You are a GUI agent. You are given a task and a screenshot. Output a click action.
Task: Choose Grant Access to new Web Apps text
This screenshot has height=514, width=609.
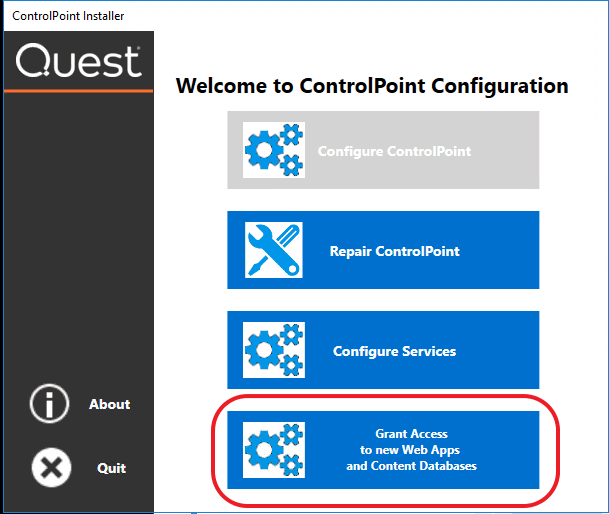coord(411,450)
